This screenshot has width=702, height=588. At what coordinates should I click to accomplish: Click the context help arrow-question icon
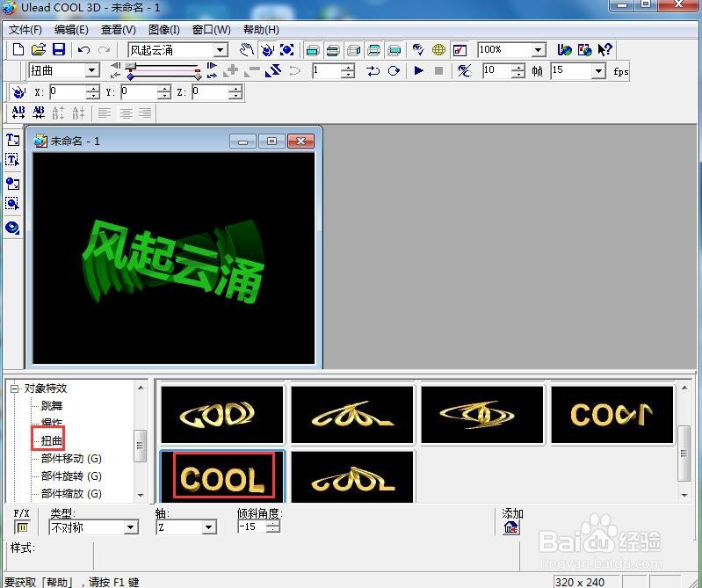[x=604, y=49]
